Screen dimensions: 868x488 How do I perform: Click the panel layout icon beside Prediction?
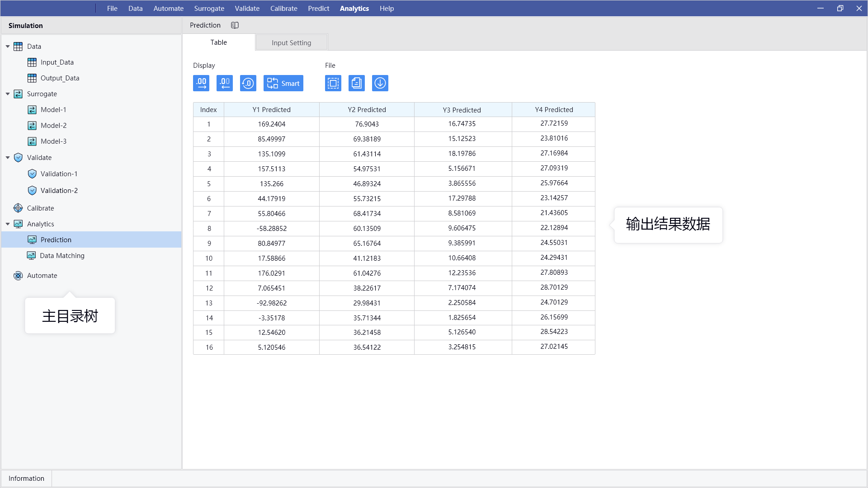235,25
